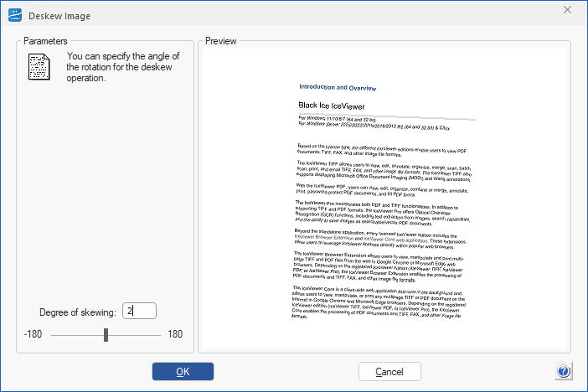Click the "Introduction and Overview" heading in preview
This screenshot has width=588, height=392.
[x=338, y=87]
